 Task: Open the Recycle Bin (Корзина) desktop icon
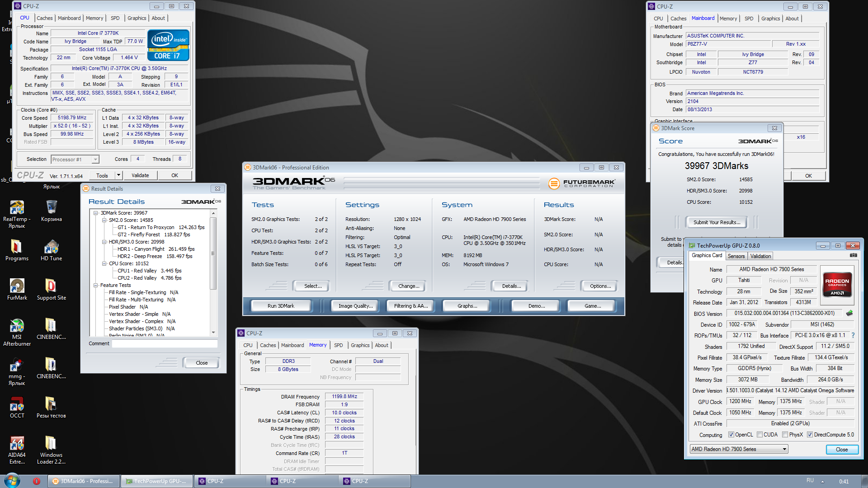coord(52,211)
